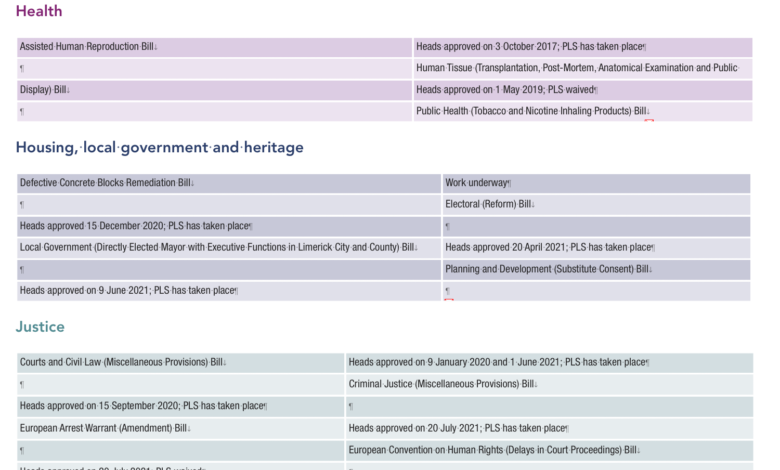Image resolution: width=780 pixels, height=470 pixels.
Task: Place cursor in Human Tissue Bill text
Action: tap(576, 68)
